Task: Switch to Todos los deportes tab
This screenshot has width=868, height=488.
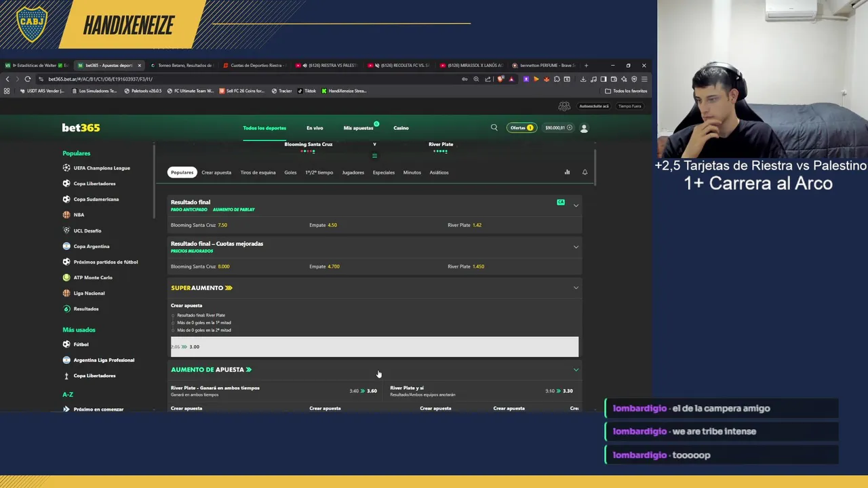Action: 264,127
